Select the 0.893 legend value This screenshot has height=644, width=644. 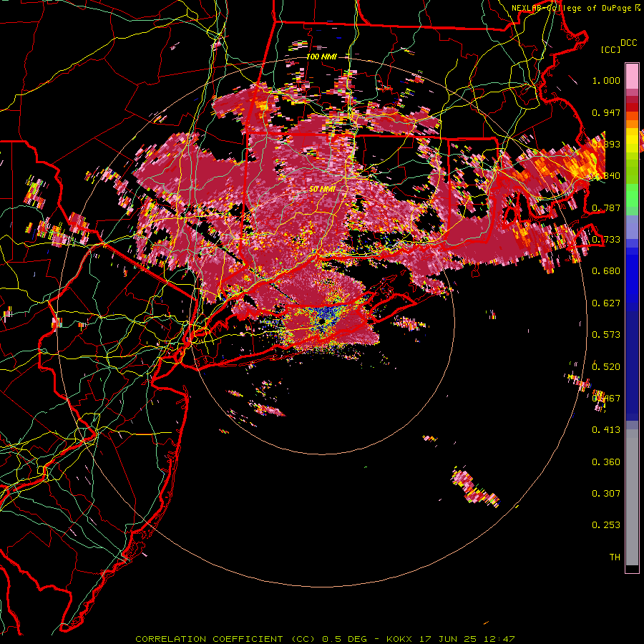(x=606, y=144)
